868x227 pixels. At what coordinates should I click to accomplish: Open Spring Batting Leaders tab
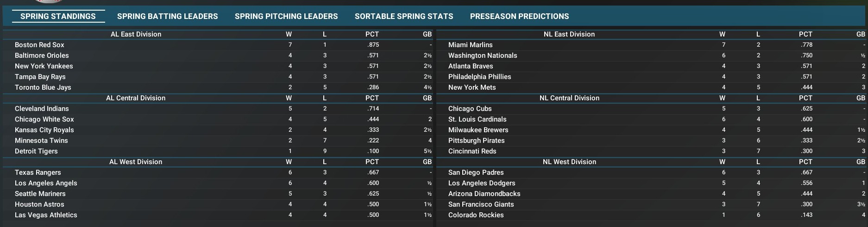tap(167, 16)
